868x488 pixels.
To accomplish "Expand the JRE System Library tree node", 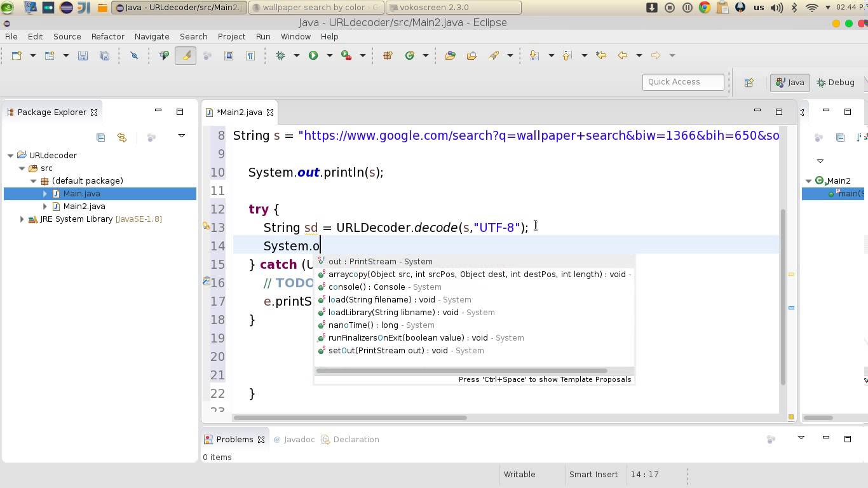I will click(22, 219).
